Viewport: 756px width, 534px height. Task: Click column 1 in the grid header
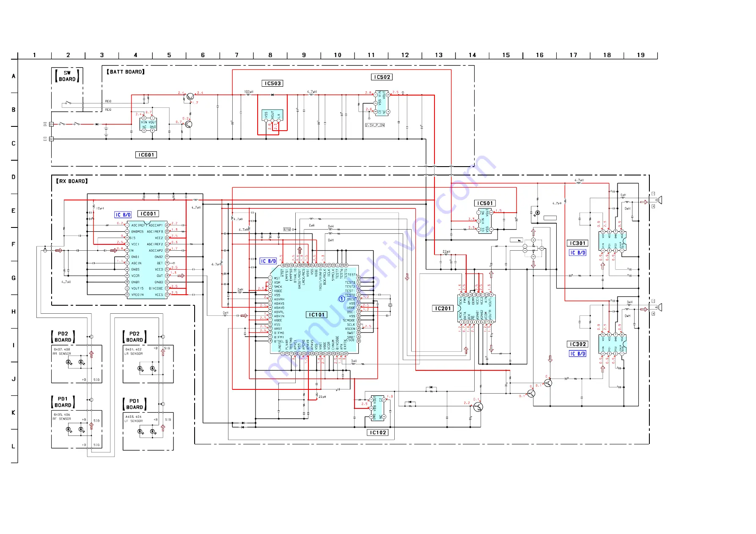coord(34,55)
